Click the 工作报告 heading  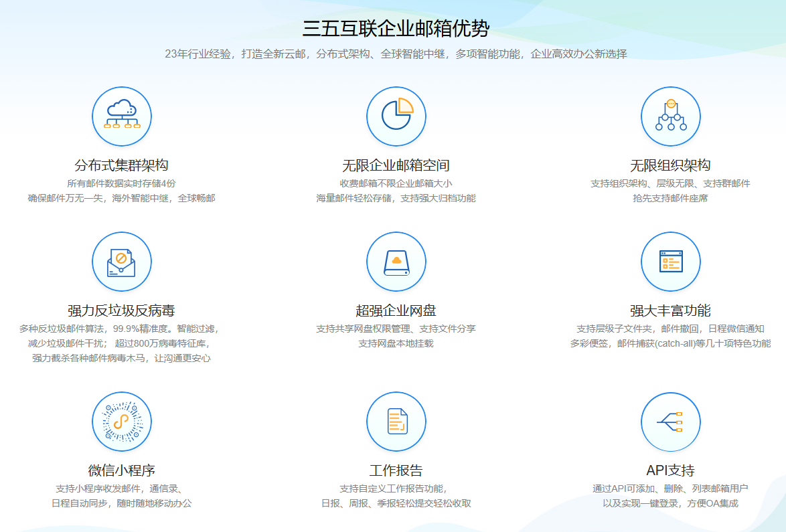396,470
